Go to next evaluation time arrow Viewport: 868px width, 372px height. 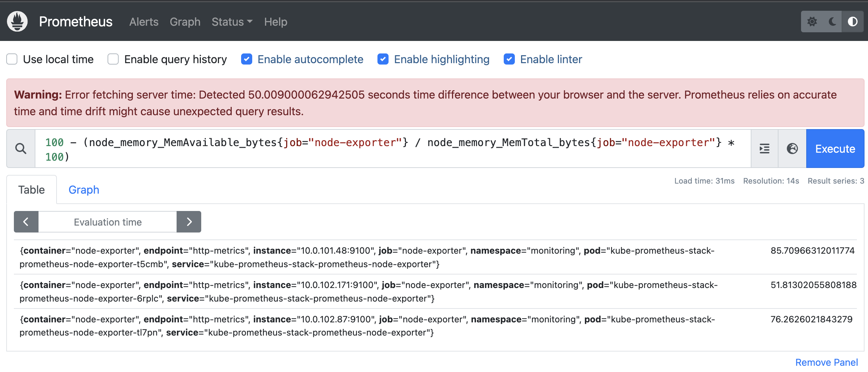pyautogui.click(x=189, y=222)
